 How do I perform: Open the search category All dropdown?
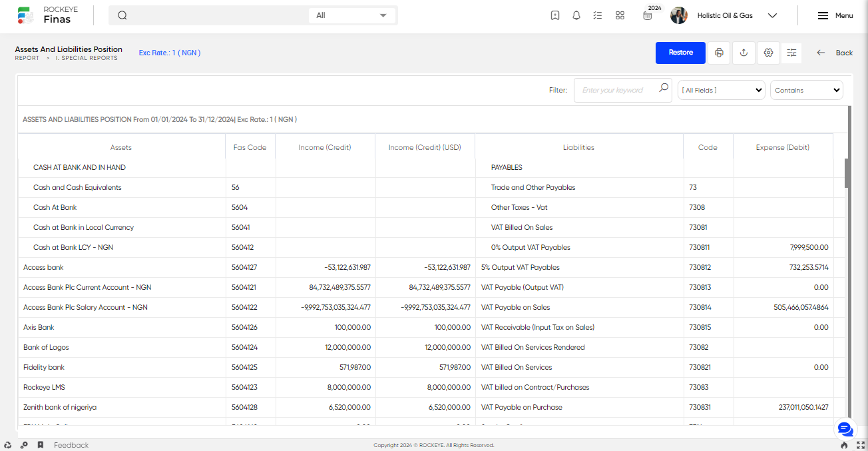tap(351, 15)
